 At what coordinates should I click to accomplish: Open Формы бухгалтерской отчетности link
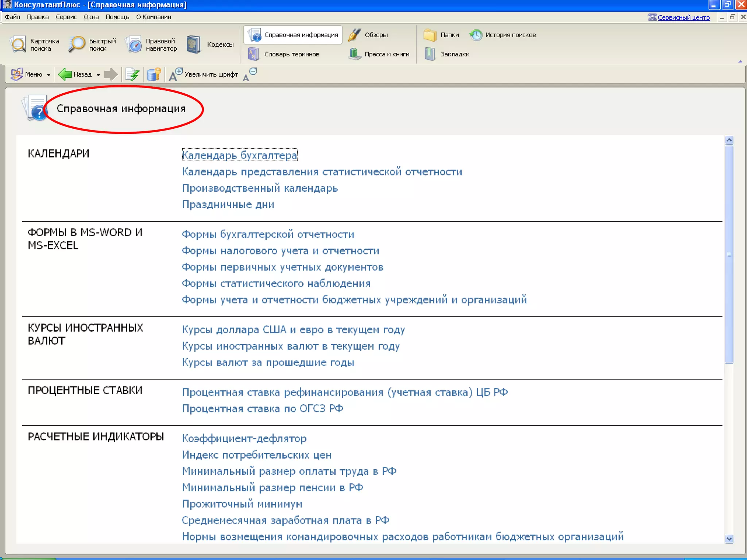pos(268,234)
